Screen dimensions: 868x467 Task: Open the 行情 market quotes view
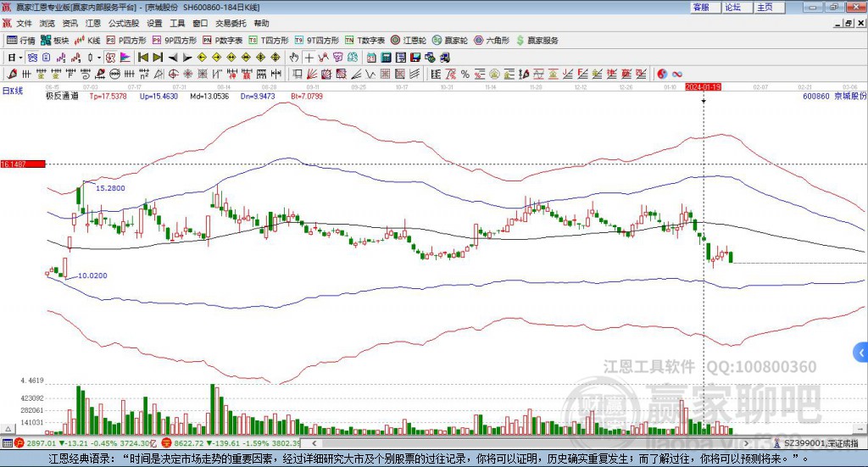click(20, 41)
